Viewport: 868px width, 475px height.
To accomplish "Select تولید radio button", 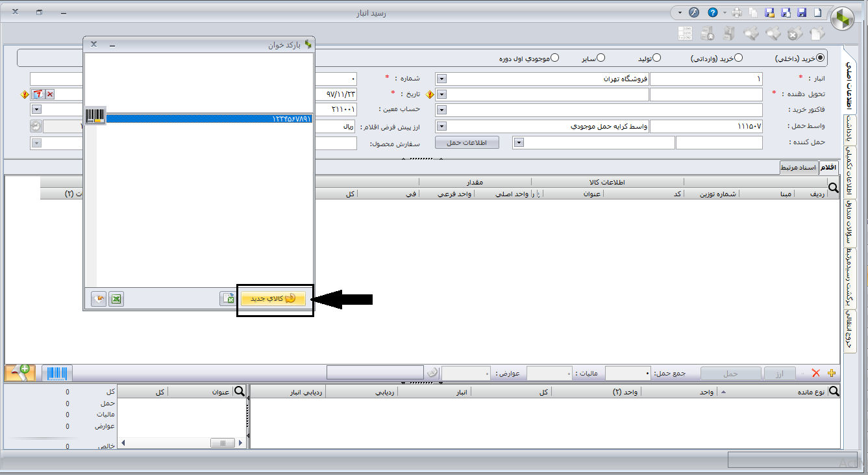I will tap(656, 58).
